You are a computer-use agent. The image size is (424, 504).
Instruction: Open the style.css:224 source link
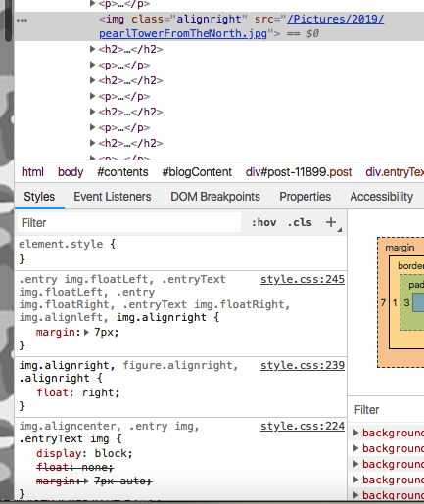click(x=303, y=426)
